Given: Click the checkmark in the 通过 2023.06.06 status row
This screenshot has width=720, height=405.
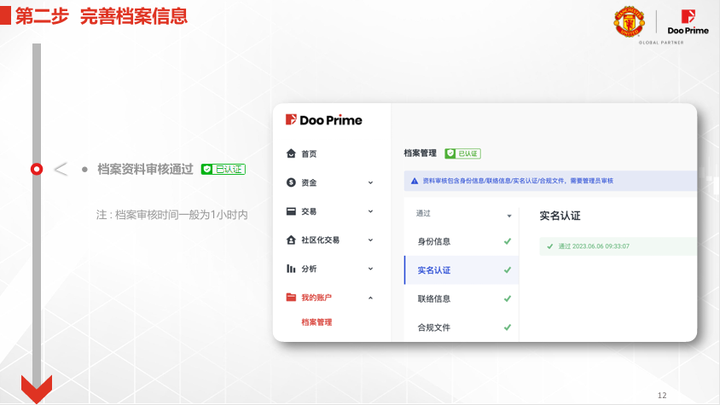Looking at the screenshot, I should click(x=550, y=247).
